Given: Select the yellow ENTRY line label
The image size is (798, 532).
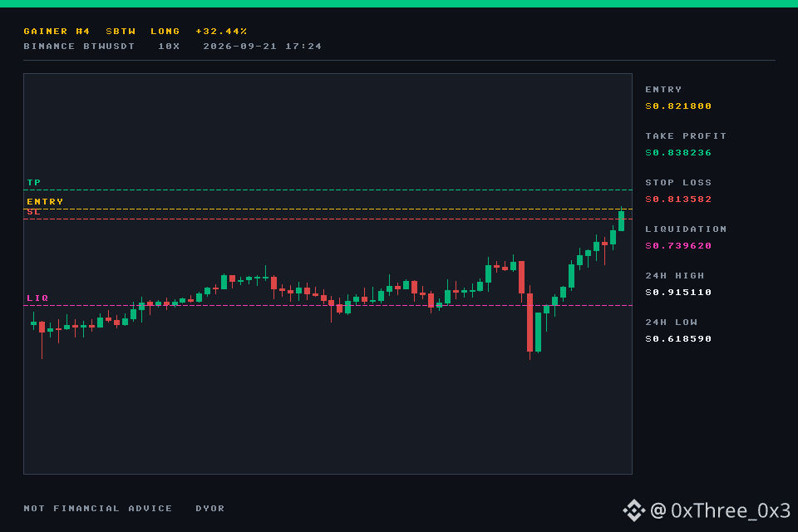Looking at the screenshot, I should 45,202.
